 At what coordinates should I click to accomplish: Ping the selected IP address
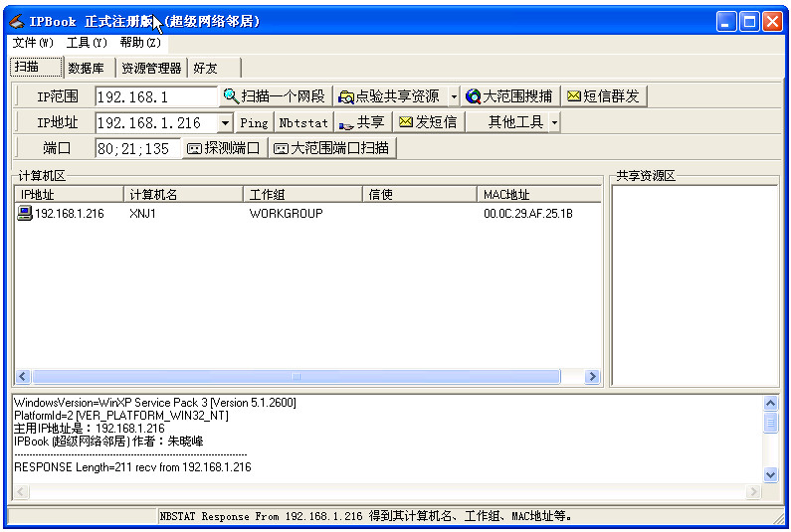(x=255, y=122)
